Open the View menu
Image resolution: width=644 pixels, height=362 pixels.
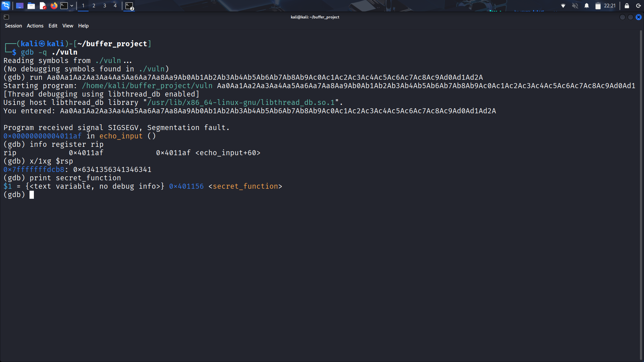tap(67, 25)
